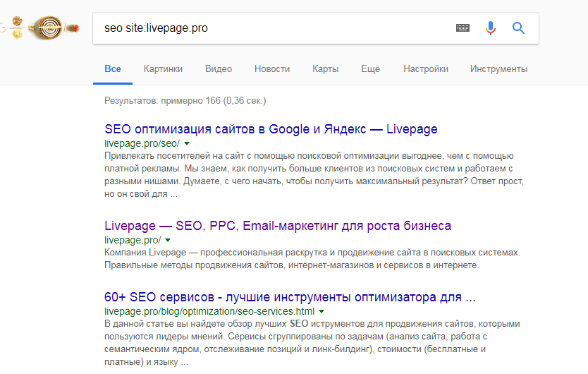Open Настройки search settings
The image size is (588, 374).
426,69
